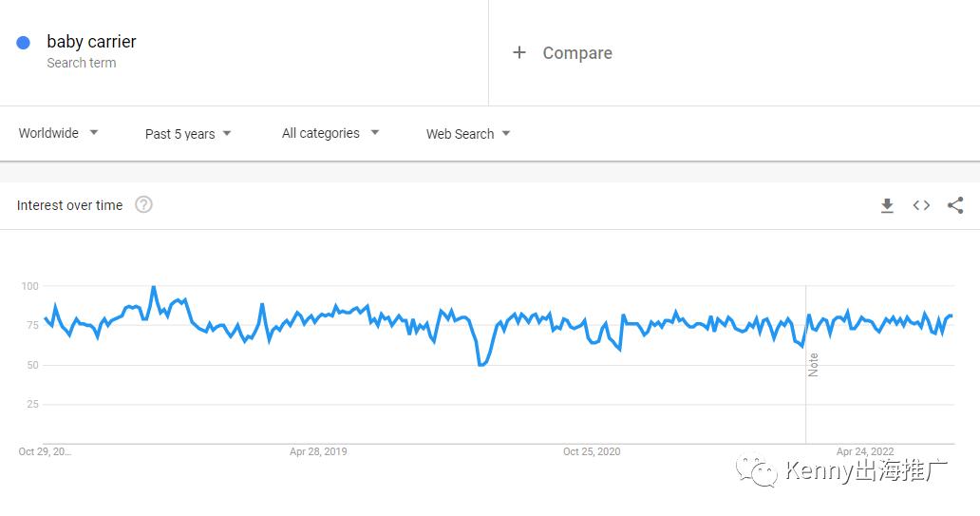Click the Apr 24, 2022 axis label
The height and width of the screenshot is (516, 980).
pos(865,451)
